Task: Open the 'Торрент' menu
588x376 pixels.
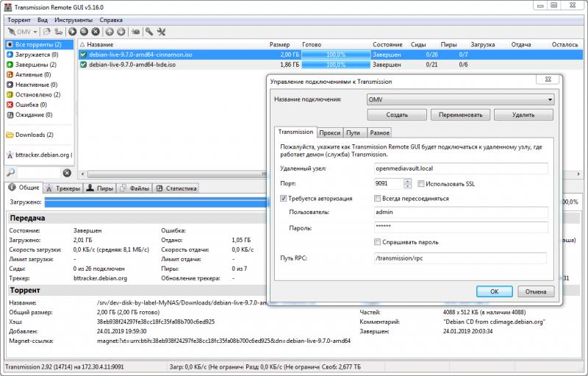Action: 19,21
